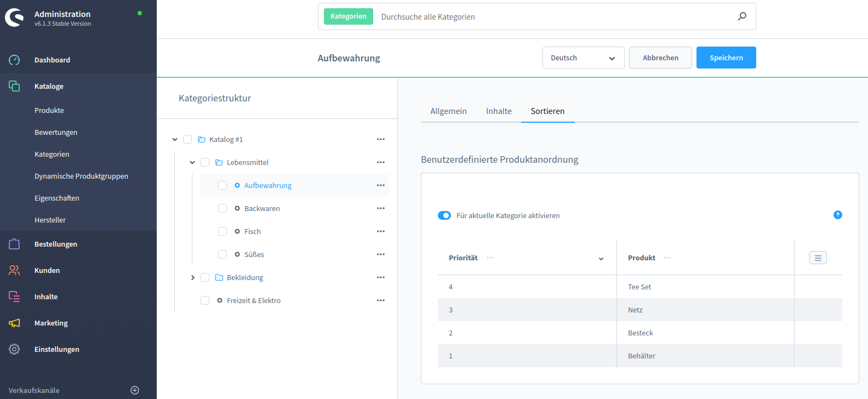Viewport: 868px width, 399px height.
Task: Click the Einstellungen gear icon
Action: pyautogui.click(x=14, y=349)
